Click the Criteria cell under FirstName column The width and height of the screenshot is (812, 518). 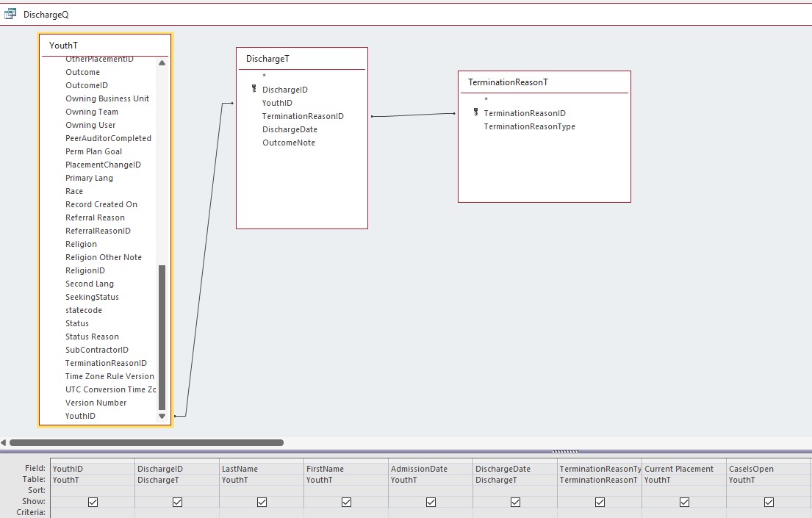pyautogui.click(x=345, y=512)
